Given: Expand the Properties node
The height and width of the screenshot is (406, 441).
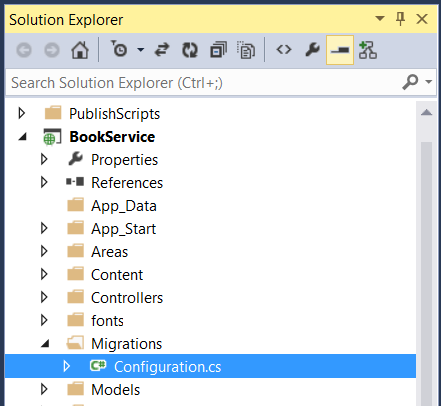Looking at the screenshot, I should click(x=44, y=159).
